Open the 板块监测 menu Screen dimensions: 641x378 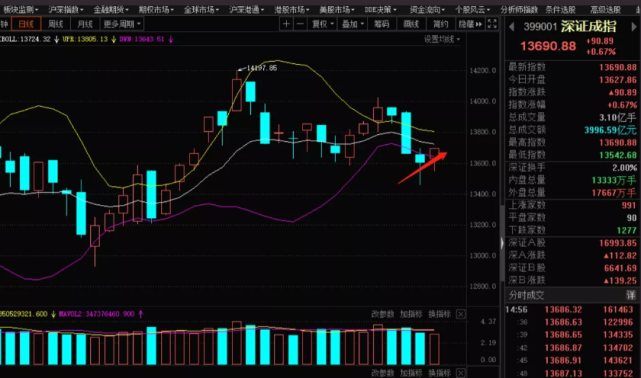20,9
